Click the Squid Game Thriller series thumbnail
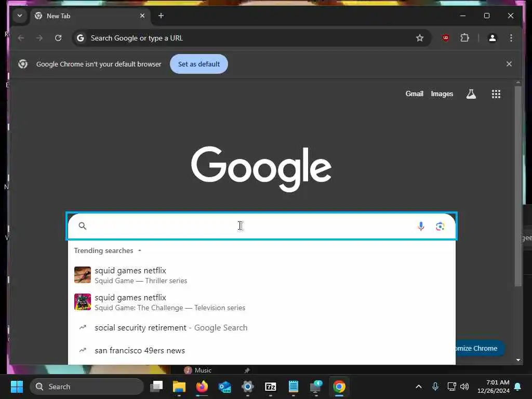The image size is (532, 399). (83, 275)
